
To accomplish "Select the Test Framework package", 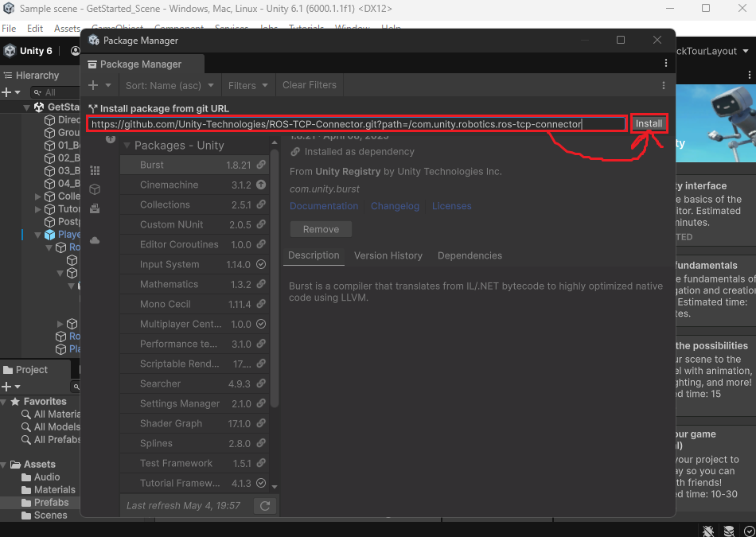I will tap(194, 463).
